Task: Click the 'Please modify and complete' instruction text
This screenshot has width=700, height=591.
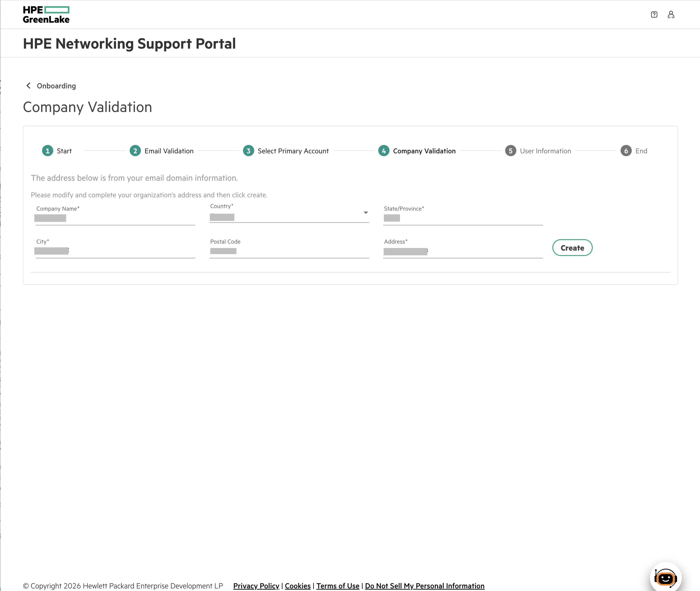Action: [149, 195]
